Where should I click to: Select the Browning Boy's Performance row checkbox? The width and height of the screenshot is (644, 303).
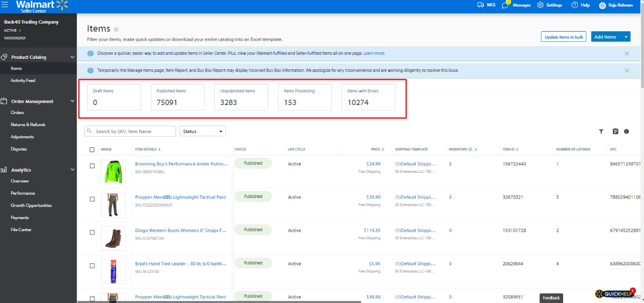(x=92, y=166)
